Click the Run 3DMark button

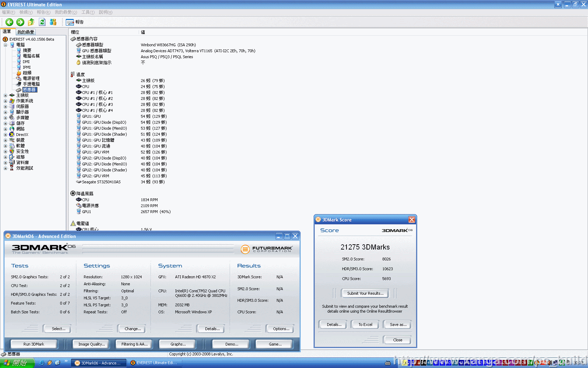(34, 344)
